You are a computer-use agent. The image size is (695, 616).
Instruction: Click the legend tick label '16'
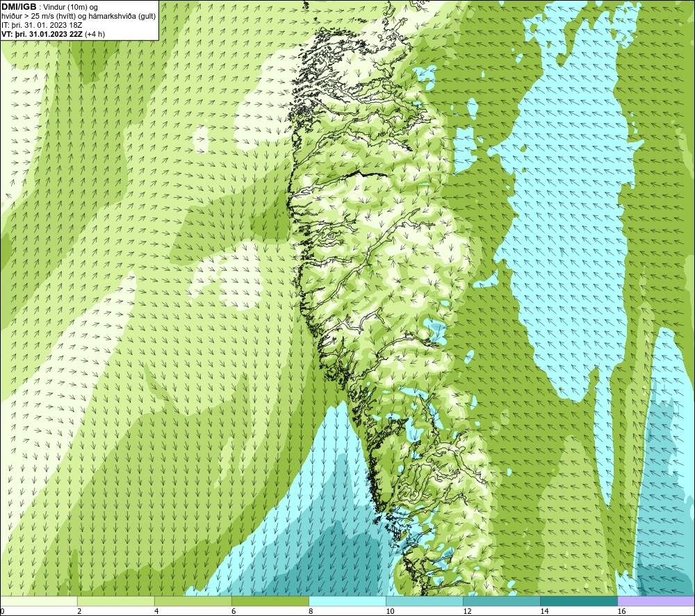621,611
